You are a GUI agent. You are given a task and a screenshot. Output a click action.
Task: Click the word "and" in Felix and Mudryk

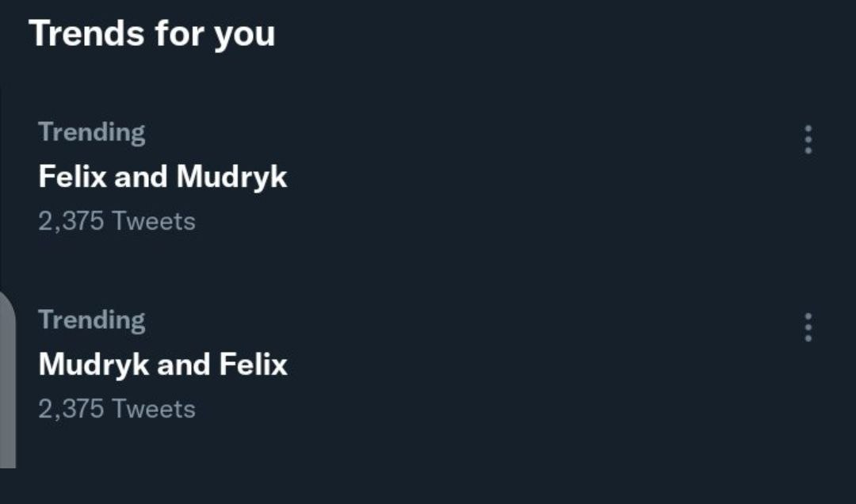click(x=141, y=177)
